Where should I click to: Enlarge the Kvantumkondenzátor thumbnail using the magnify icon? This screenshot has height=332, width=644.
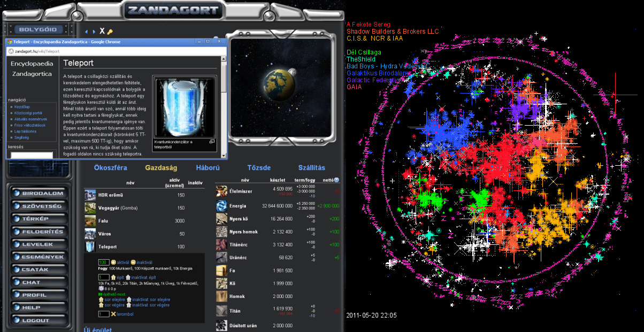212,142
